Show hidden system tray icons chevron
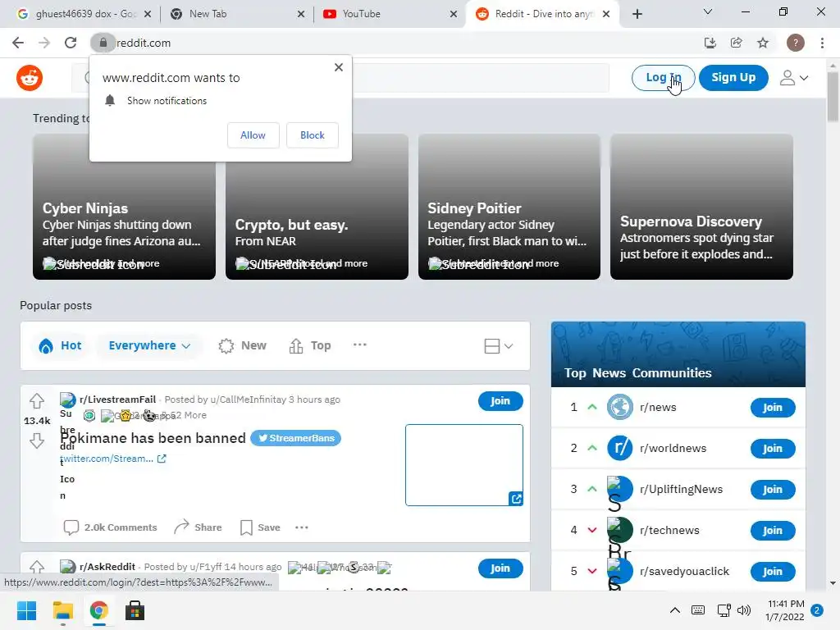The height and width of the screenshot is (630, 840). coord(675,610)
